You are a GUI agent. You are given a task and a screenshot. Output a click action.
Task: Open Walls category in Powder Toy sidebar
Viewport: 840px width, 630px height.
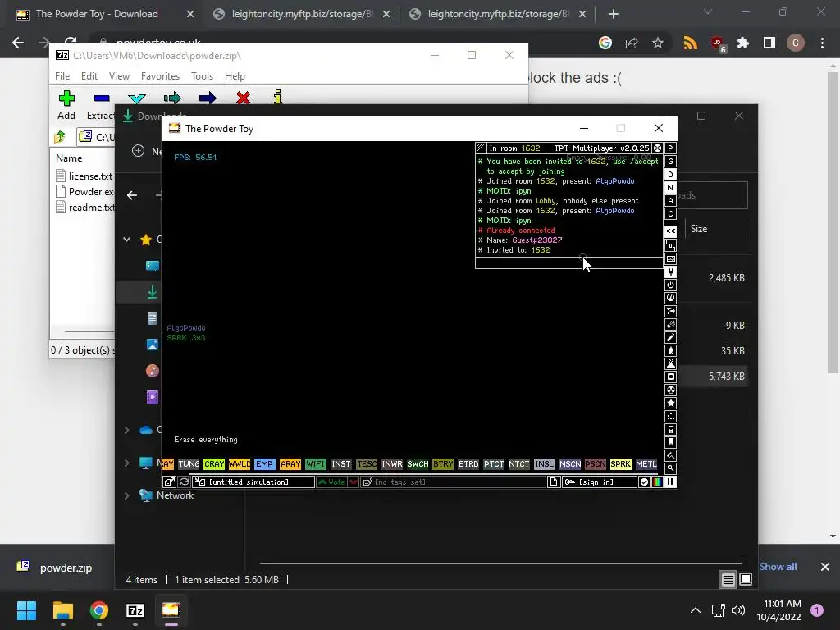tap(670, 259)
